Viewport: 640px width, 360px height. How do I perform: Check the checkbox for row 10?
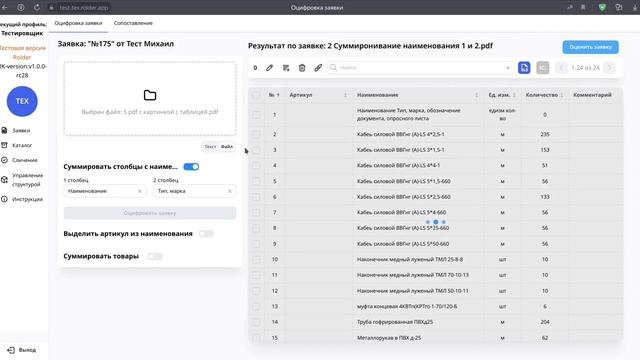[x=256, y=260]
